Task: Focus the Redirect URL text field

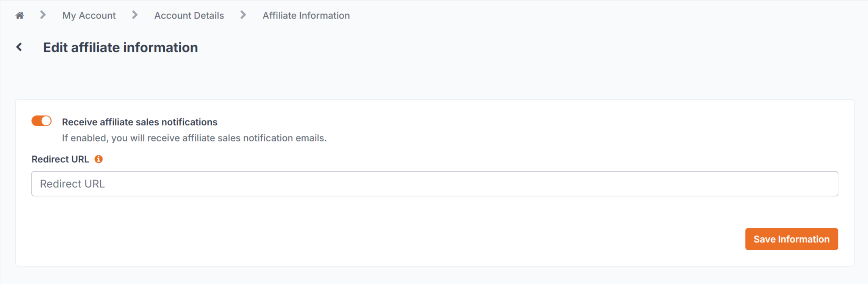Action: coord(435,184)
